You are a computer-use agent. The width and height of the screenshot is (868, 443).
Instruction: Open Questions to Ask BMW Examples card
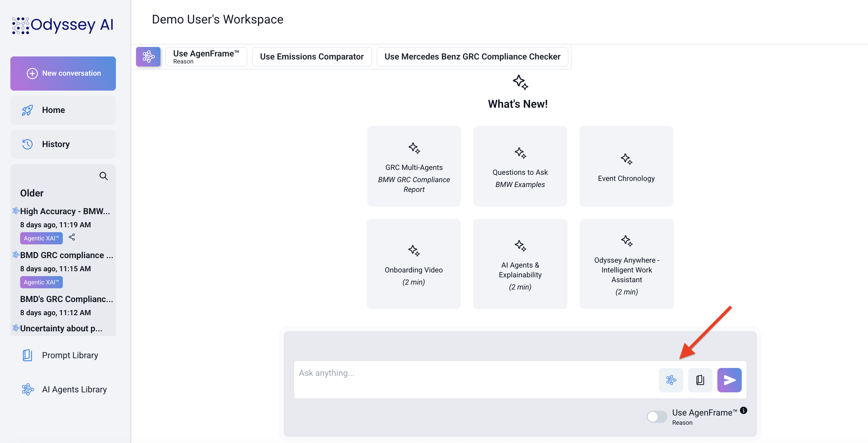[520, 166]
